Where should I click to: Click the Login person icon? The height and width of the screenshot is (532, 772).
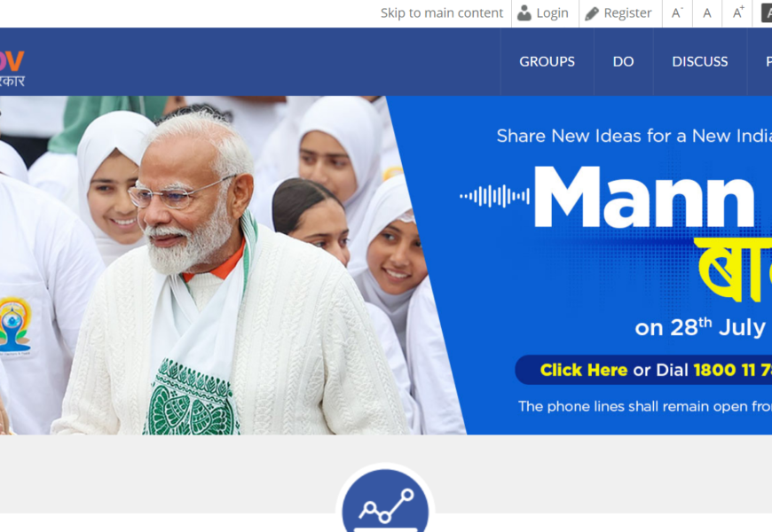pos(524,13)
